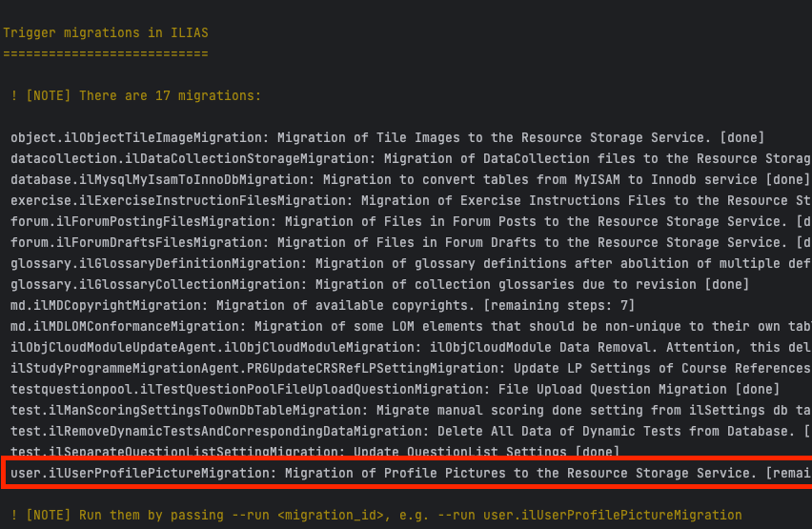Click the note stating there are 17 migrations
This screenshot has height=529, width=812.
coord(135,95)
